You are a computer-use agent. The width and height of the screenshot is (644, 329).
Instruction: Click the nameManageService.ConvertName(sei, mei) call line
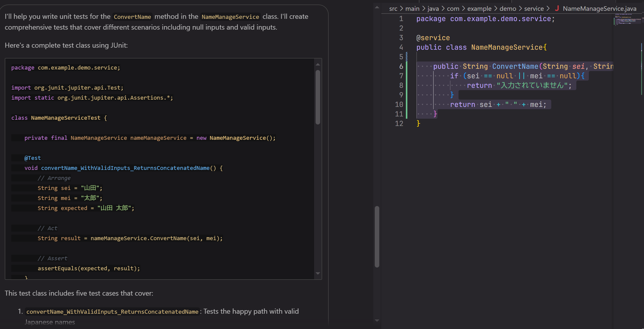130,238
